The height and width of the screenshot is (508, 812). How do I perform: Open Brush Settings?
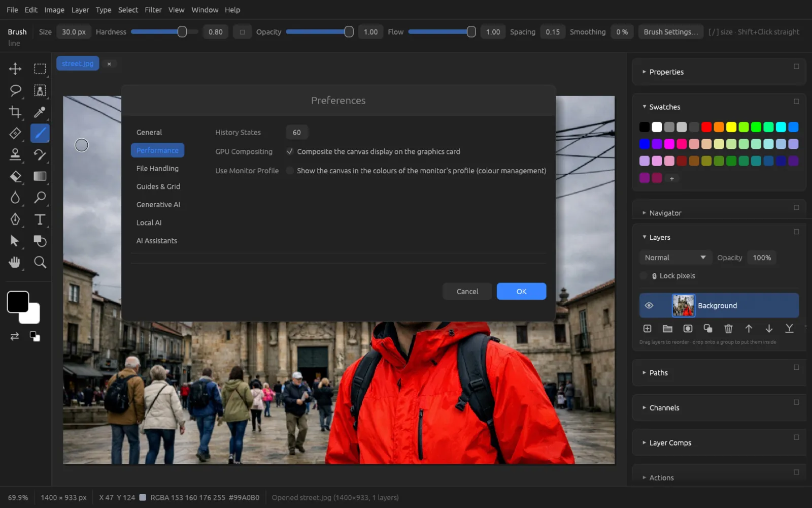click(671, 32)
